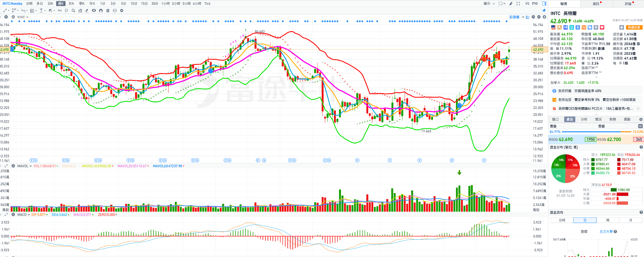Select 月 period in 資金流向

[x=630, y=220]
